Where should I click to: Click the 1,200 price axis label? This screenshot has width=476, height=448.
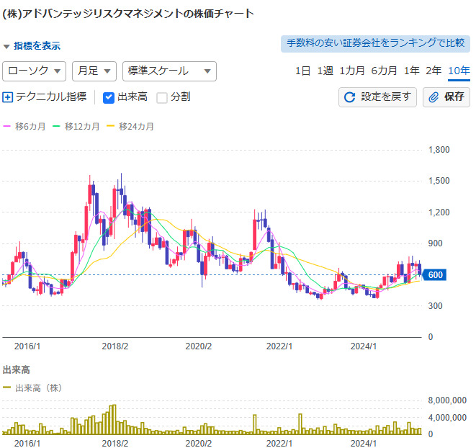439,212
